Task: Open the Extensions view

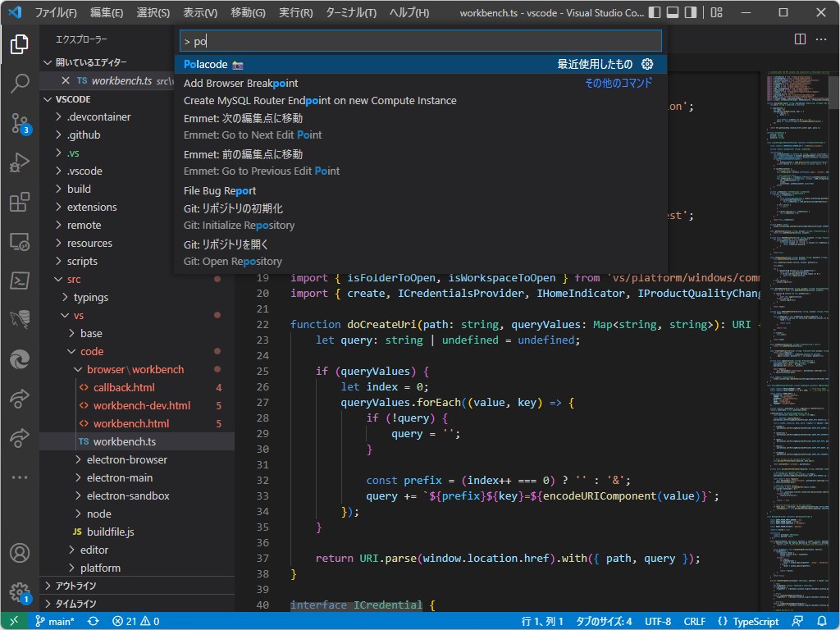Action: [x=20, y=203]
